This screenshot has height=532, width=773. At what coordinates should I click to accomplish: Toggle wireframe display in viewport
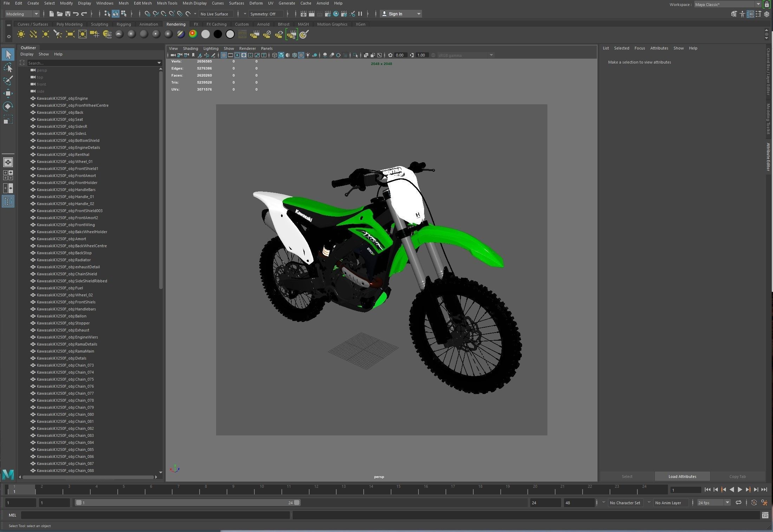(274, 55)
